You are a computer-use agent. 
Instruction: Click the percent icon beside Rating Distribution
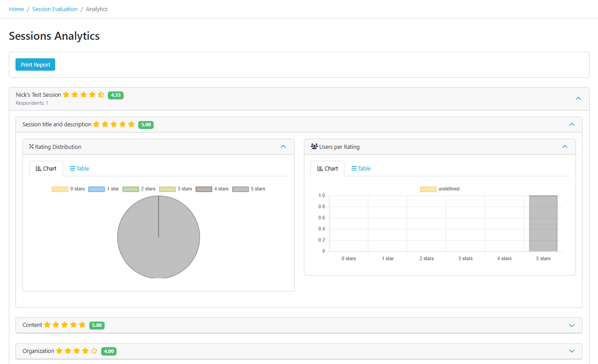click(x=31, y=147)
